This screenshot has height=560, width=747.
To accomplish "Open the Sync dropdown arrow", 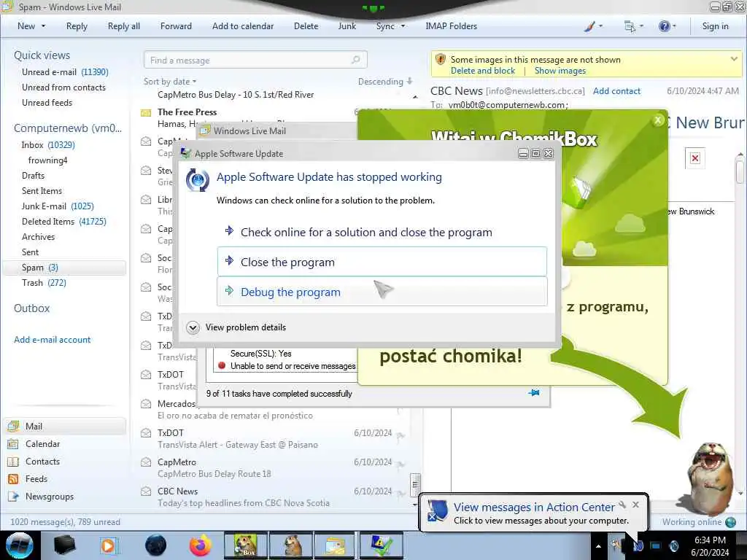I will tap(403, 26).
